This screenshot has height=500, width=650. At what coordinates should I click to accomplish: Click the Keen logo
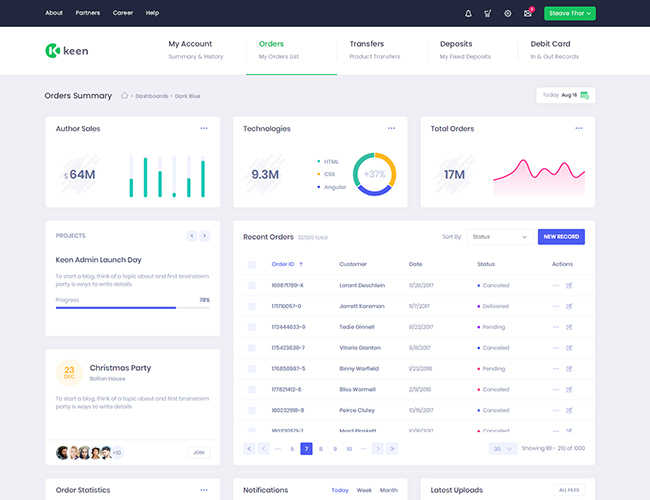(x=67, y=50)
